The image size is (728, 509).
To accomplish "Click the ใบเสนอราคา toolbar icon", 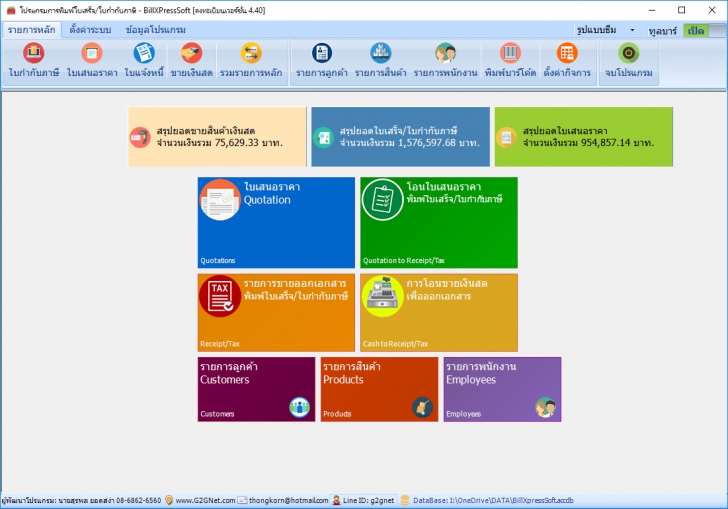I will tap(91, 53).
